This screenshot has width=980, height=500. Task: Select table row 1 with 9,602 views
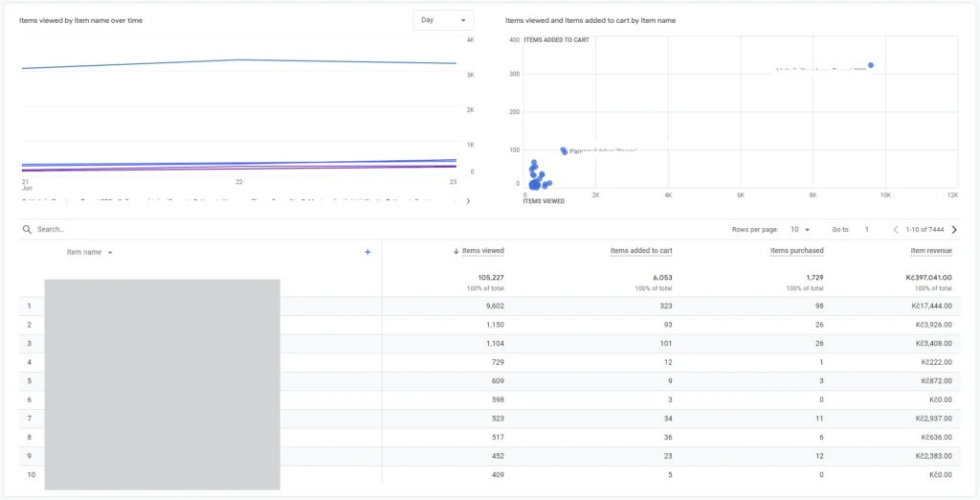[x=490, y=306]
